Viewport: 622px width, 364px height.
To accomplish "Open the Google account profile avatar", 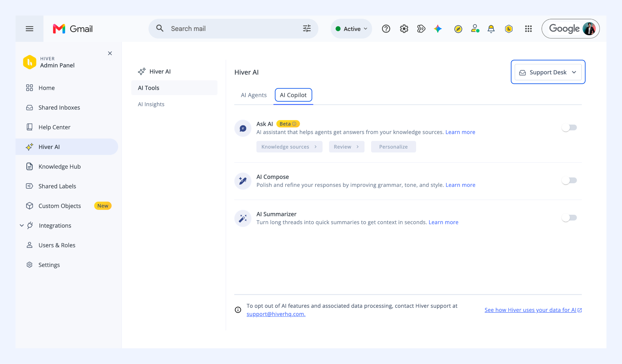I will pos(589,29).
